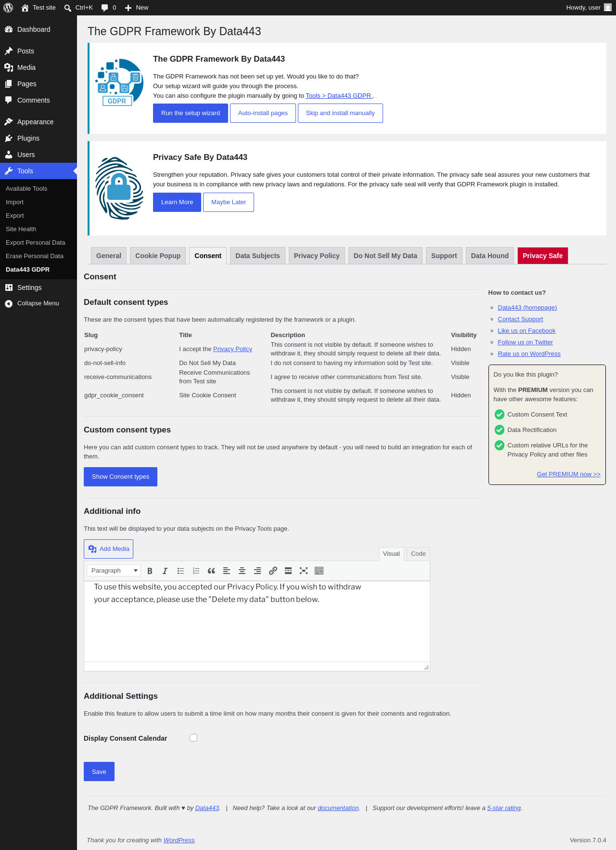Image resolution: width=616 pixels, height=850 pixels.
Task: Toggle italic formatting in the editor
Action: [165, 571]
